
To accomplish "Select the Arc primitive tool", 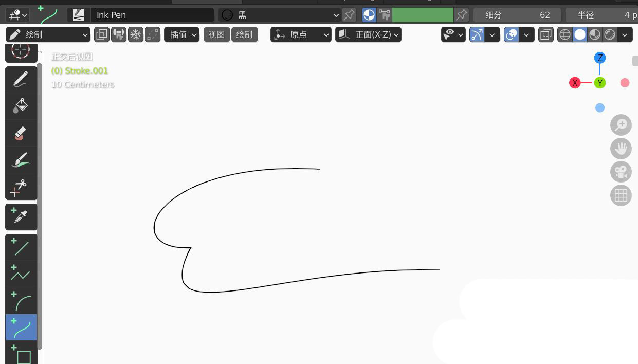I will pos(21,301).
